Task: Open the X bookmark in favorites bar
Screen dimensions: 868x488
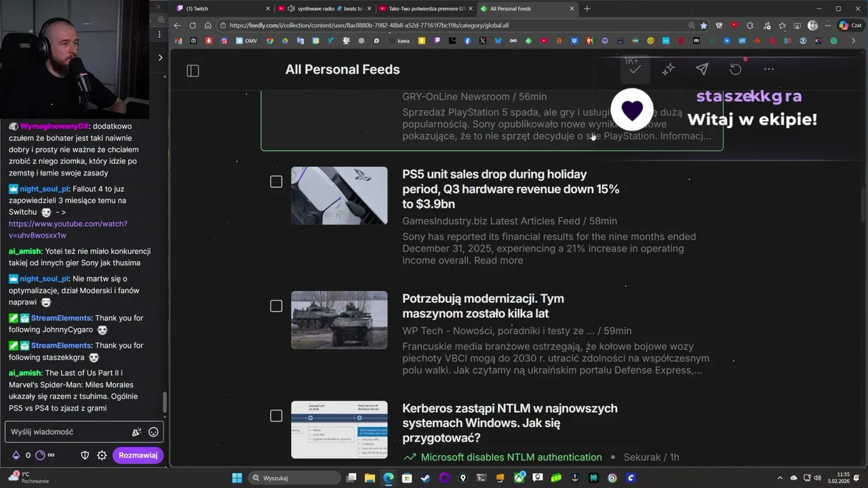Action: point(482,41)
